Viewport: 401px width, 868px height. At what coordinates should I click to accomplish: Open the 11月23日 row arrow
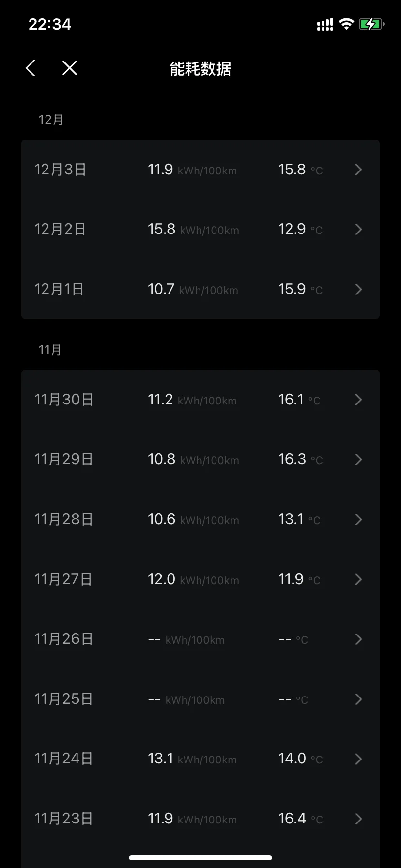(x=358, y=819)
